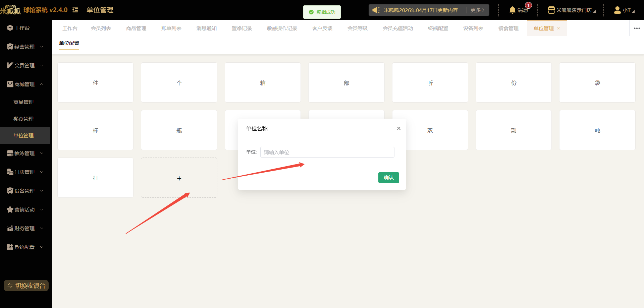Click the 切换收银台 button

(26, 286)
